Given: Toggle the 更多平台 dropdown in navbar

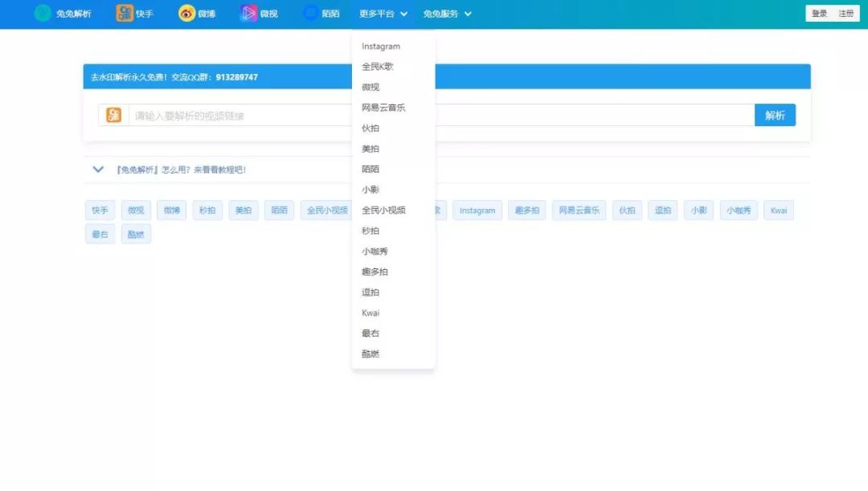Looking at the screenshot, I should point(383,14).
